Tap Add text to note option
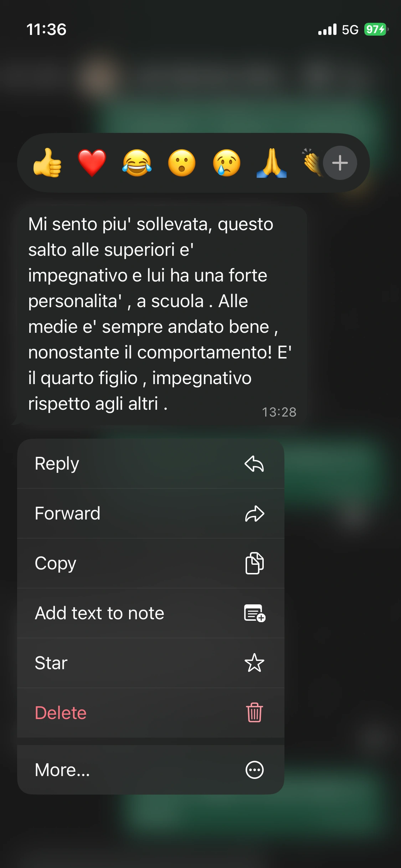Screen dimensions: 401x868 [x=151, y=613]
